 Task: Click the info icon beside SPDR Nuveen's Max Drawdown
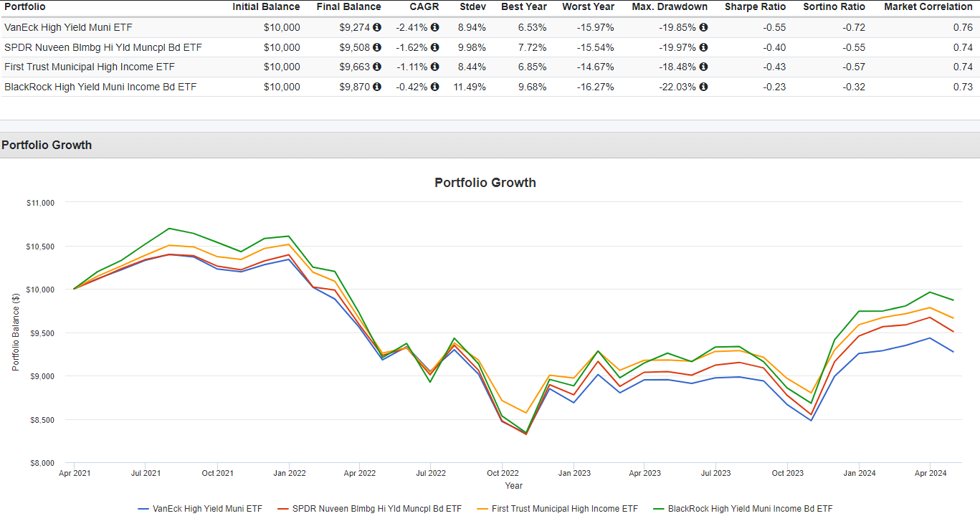[703, 47]
